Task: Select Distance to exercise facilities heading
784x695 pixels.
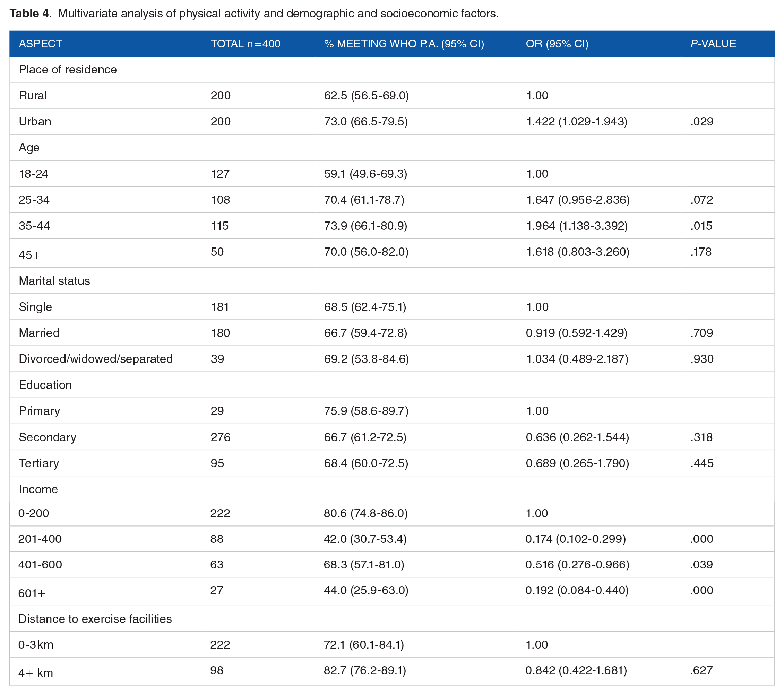Action: (95, 619)
